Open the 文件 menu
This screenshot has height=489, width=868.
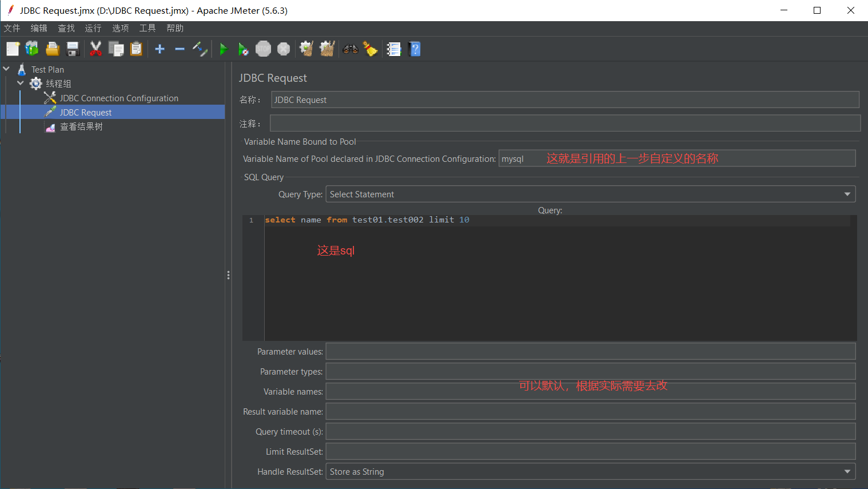[x=12, y=28]
